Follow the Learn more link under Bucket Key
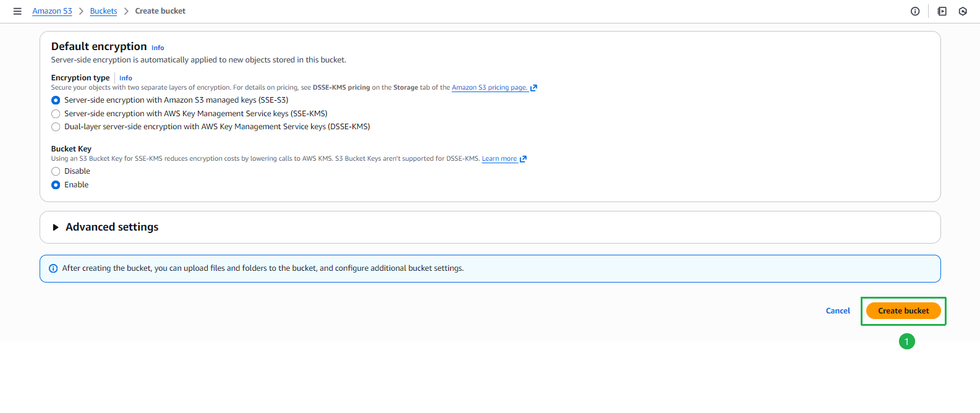The image size is (980, 413). [499, 159]
